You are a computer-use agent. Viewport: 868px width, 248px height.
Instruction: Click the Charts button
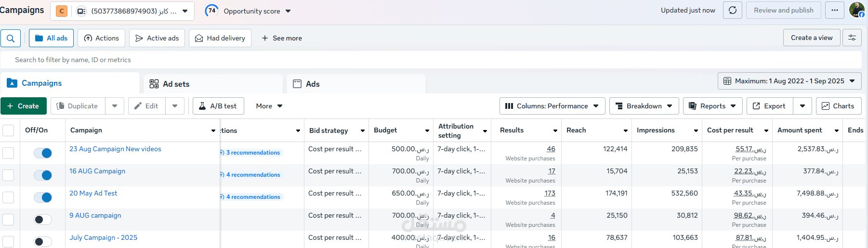838,106
